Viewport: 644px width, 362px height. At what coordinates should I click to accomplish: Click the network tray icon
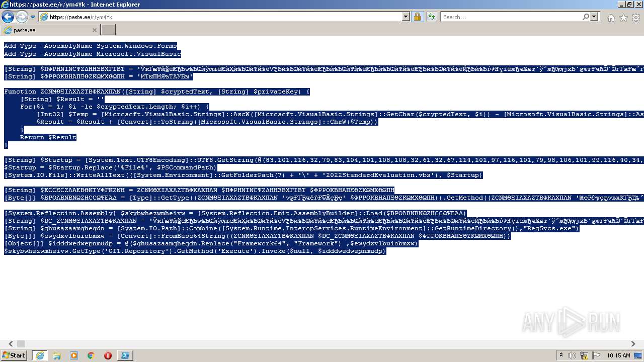(585, 355)
